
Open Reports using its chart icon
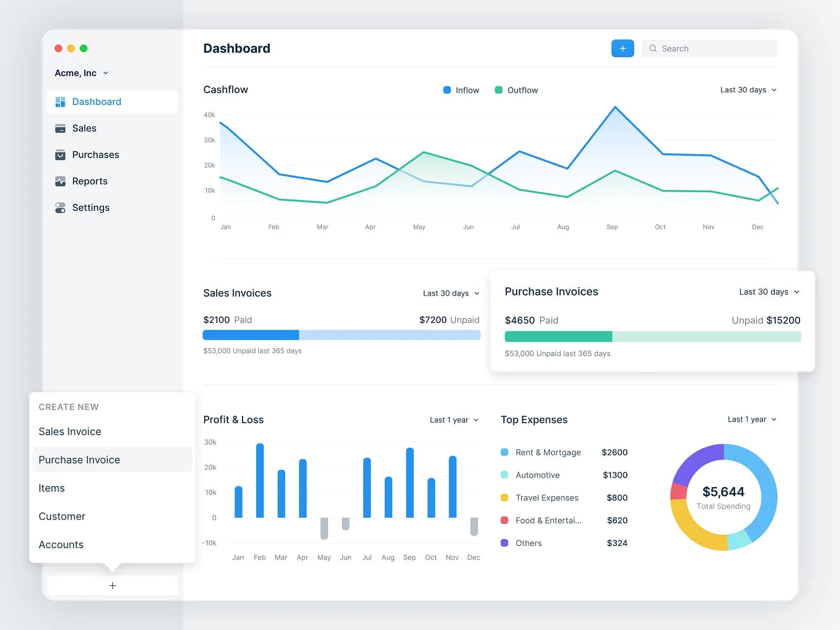61,181
